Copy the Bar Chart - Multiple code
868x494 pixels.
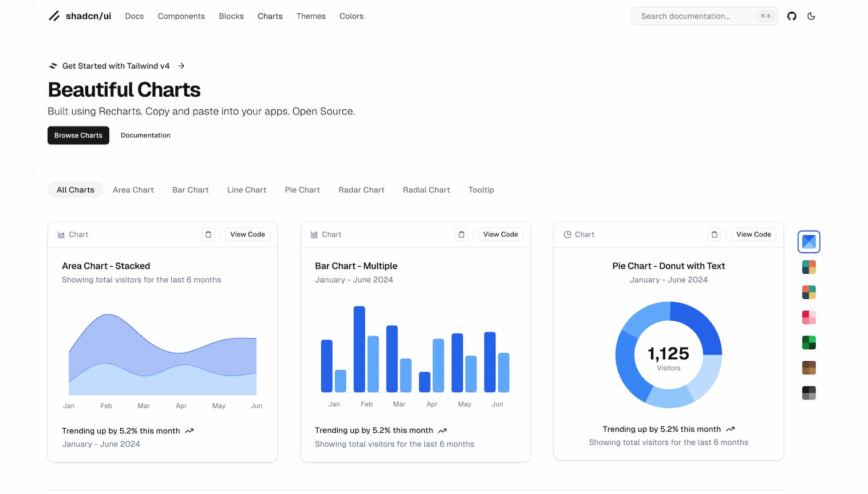(461, 234)
